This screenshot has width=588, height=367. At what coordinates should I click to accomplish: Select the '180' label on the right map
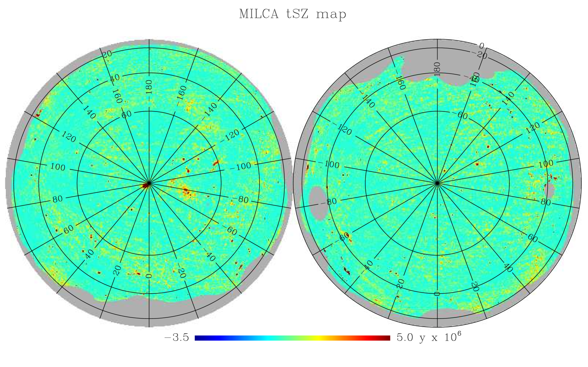coord(437,69)
